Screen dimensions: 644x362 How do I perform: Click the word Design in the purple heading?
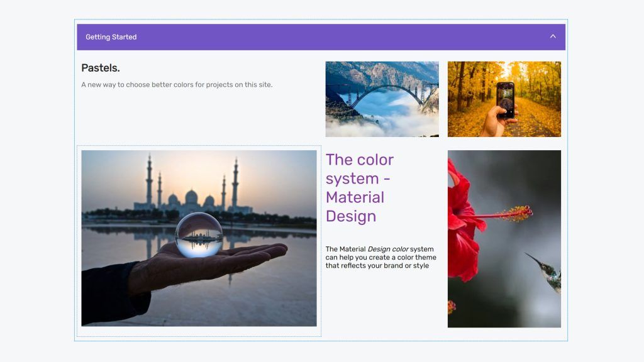[x=351, y=216]
